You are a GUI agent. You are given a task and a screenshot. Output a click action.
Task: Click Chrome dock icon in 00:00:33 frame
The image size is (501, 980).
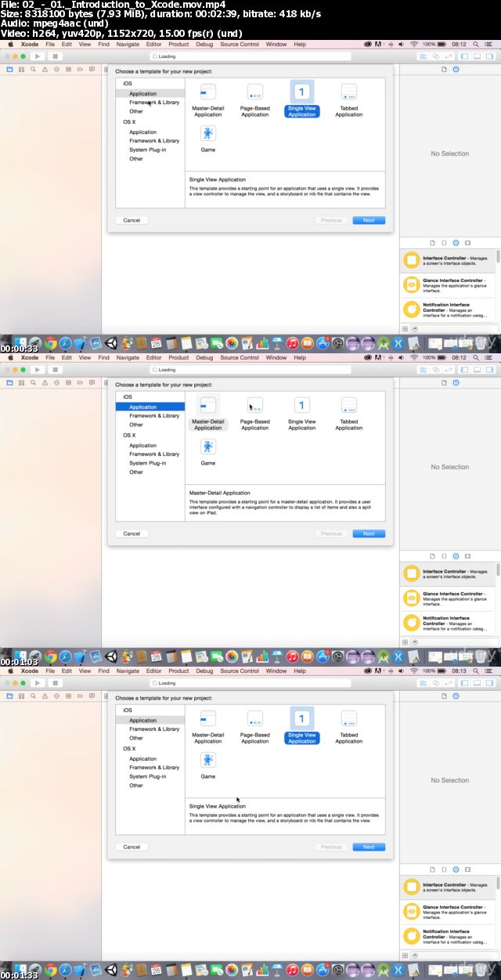(51, 343)
